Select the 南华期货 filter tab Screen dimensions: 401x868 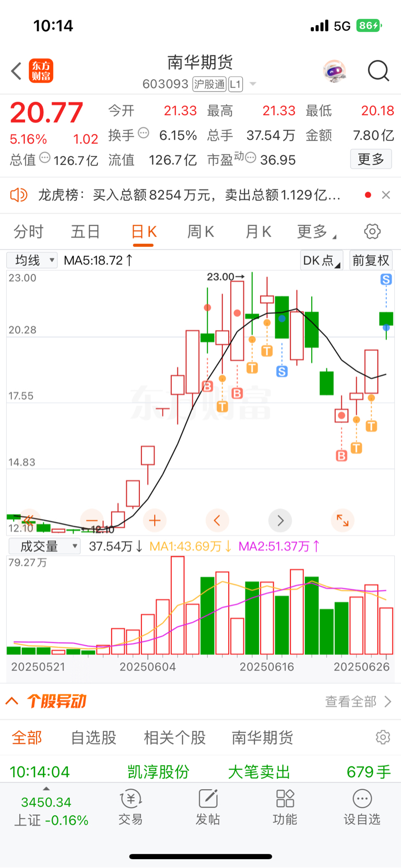[262, 738]
